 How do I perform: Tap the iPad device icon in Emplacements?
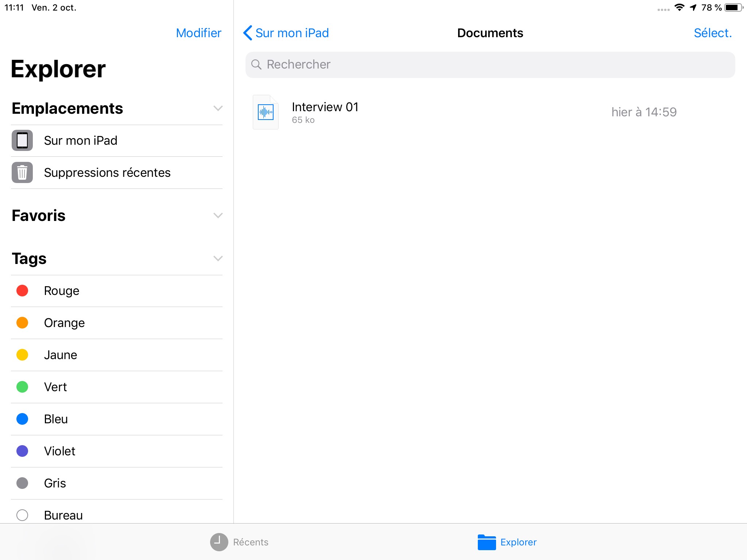(22, 140)
